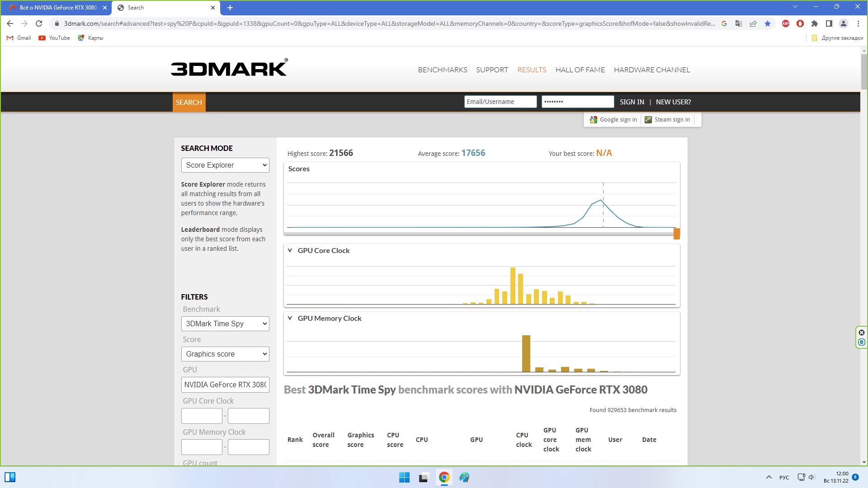This screenshot has width=868, height=488.
Task: Click the orange score range slider handle
Action: coord(677,234)
